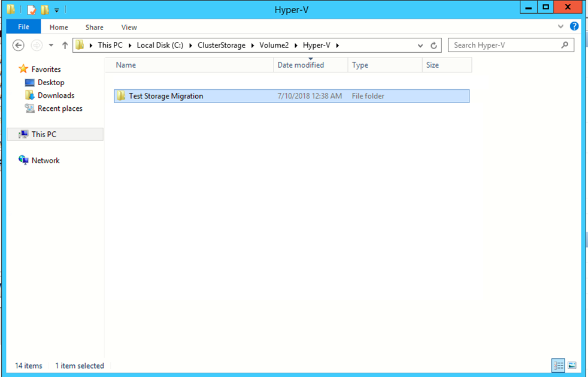Expand the arrow after Local Disk (C:)
Image resolution: width=588 pixels, height=377 pixels.
pyautogui.click(x=190, y=46)
